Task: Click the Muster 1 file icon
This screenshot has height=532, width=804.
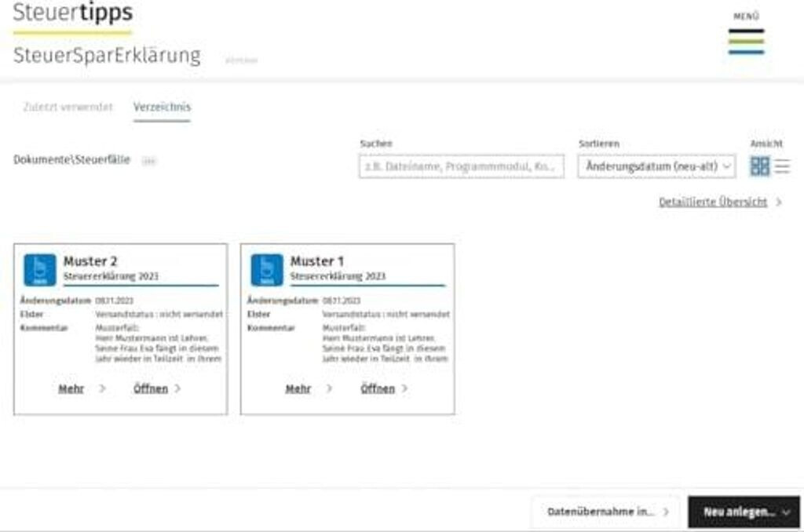Action: tap(266, 269)
